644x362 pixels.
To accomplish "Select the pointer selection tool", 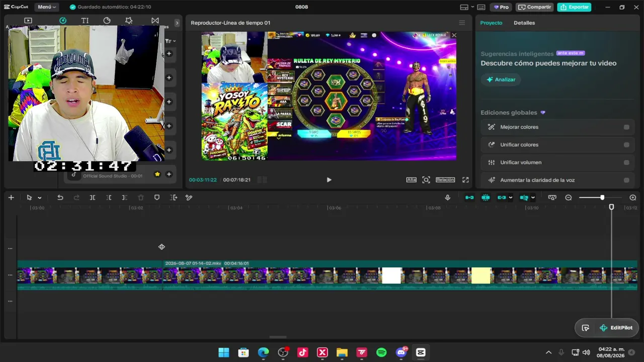I will [x=29, y=198].
